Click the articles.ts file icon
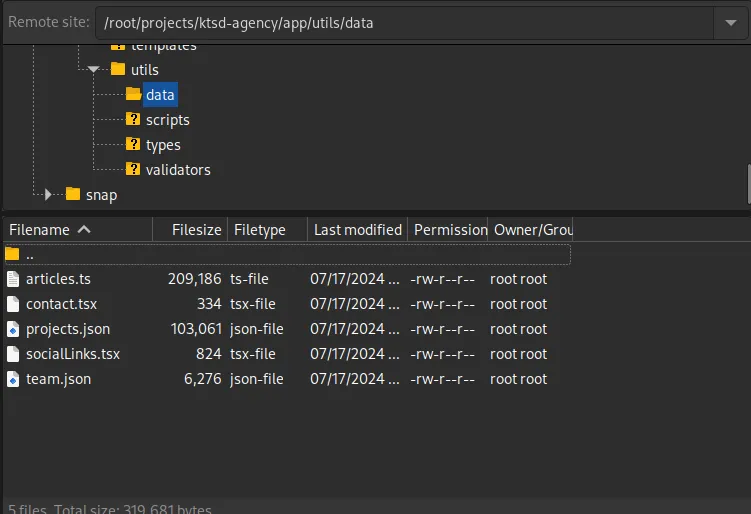The width and height of the screenshot is (751, 514). pos(12,279)
